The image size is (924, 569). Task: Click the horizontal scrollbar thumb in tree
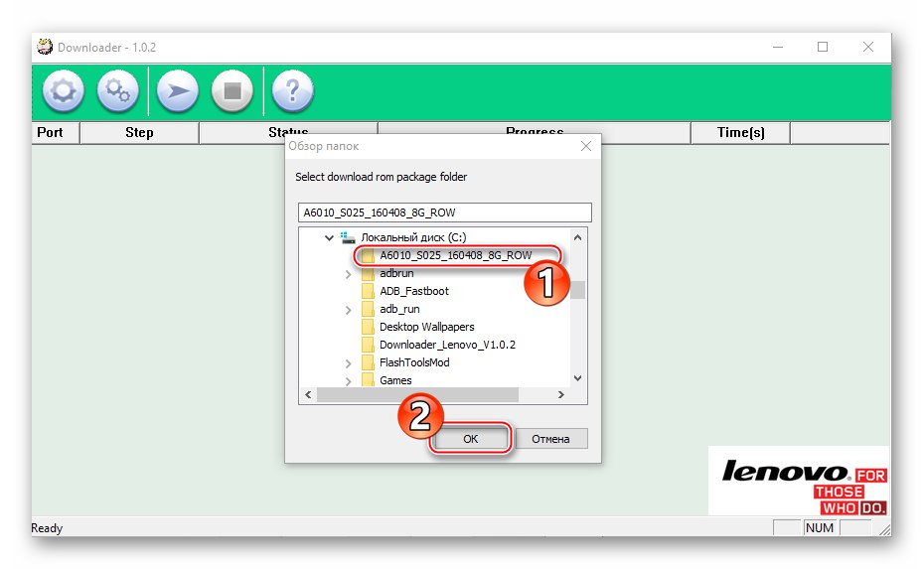point(418,394)
